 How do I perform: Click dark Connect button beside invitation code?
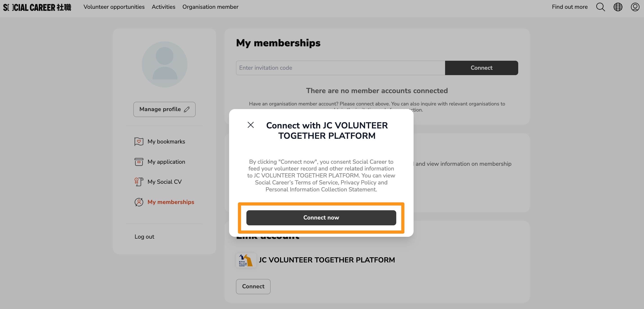point(482,68)
